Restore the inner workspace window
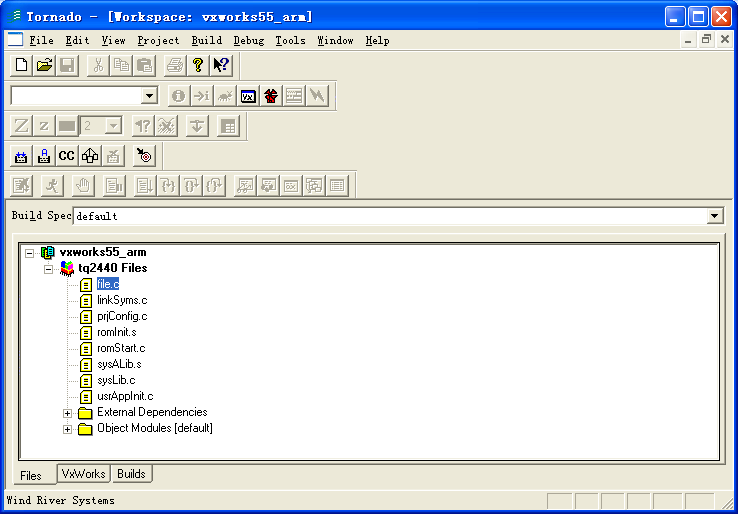The width and height of the screenshot is (738, 514). pos(706,40)
